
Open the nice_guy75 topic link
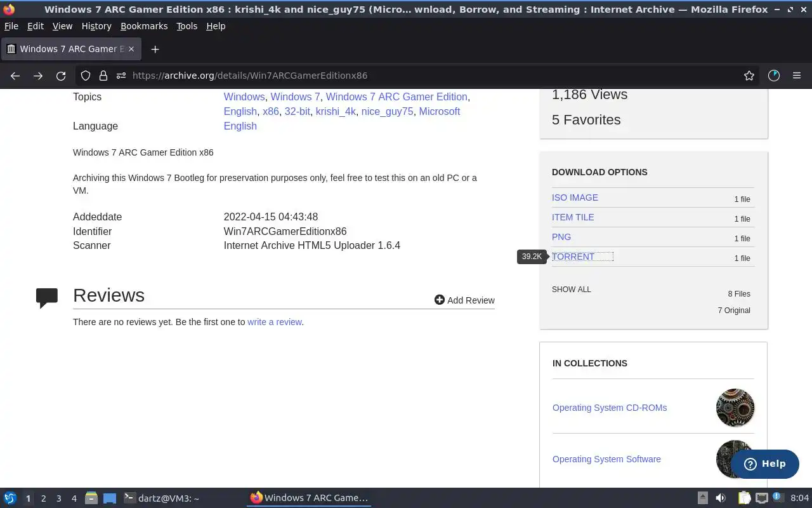[387, 111]
